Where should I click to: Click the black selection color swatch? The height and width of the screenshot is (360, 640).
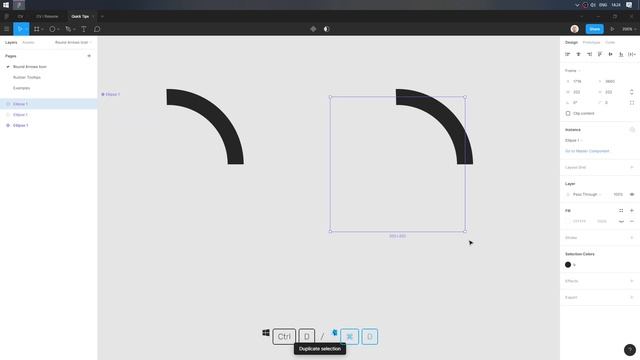[568, 264]
